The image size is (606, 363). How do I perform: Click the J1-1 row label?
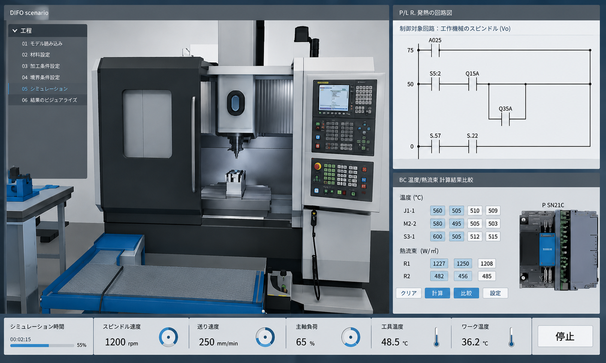tap(409, 211)
